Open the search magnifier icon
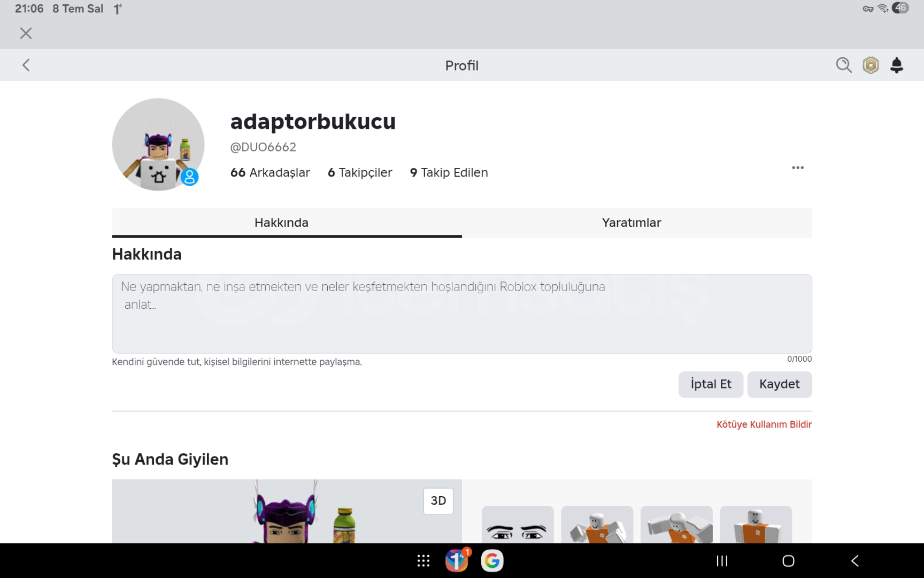Viewport: 924px width, 578px height. click(x=843, y=65)
